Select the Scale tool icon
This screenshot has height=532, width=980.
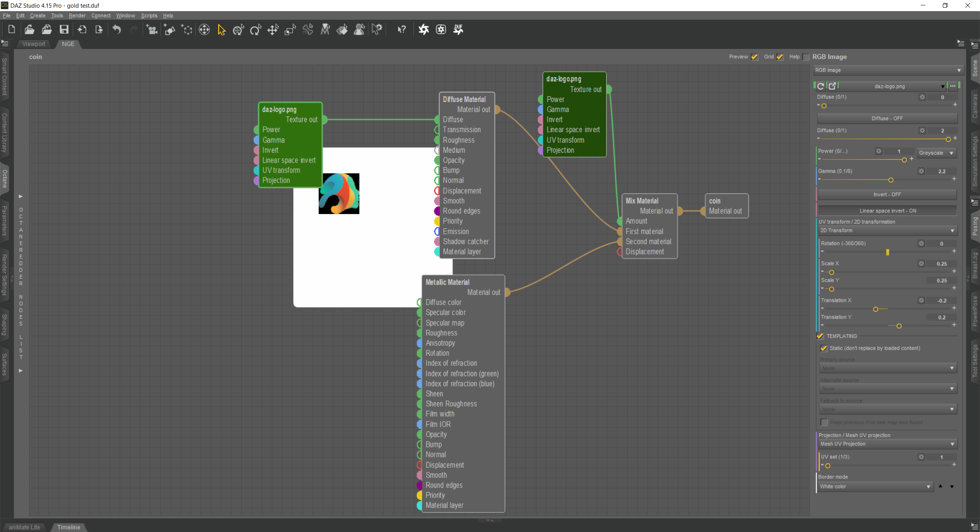click(290, 29)
